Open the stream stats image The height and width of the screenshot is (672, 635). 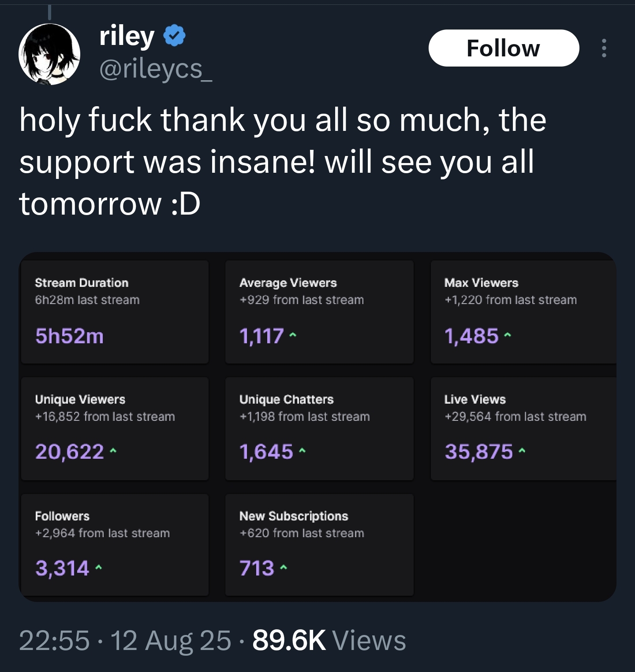317,427
